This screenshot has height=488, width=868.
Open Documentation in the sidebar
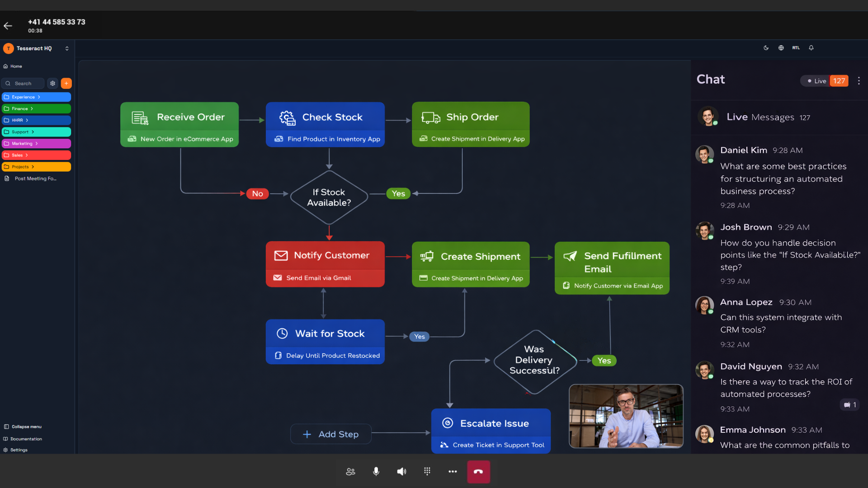(26, 439)
